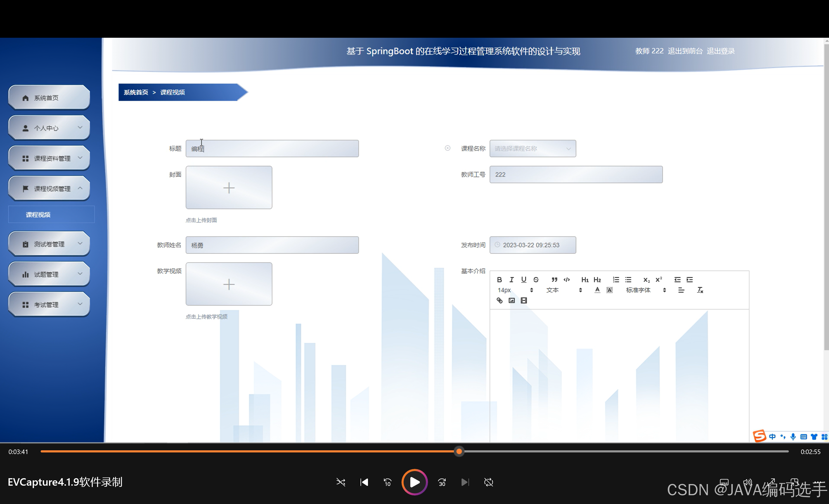829x504 pixels.
Task: Clear formatting with the Tx icon
Action: [x=700, y=290]
